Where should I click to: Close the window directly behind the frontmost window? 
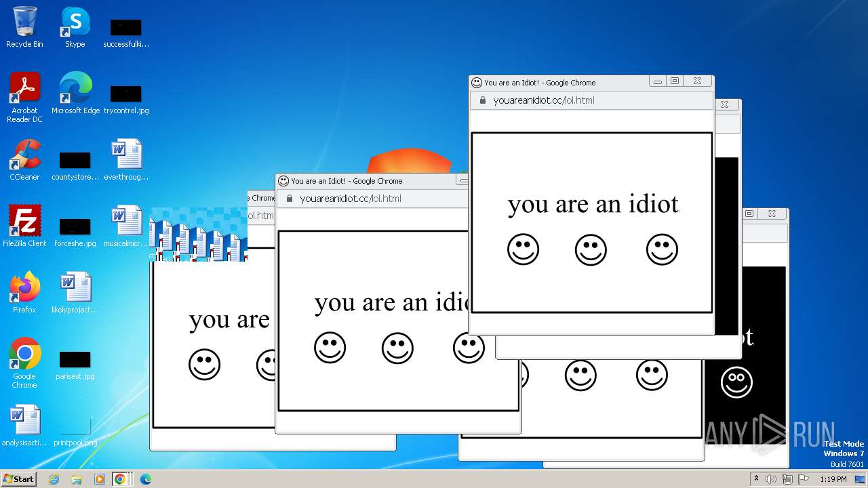[x=724, y=104]
